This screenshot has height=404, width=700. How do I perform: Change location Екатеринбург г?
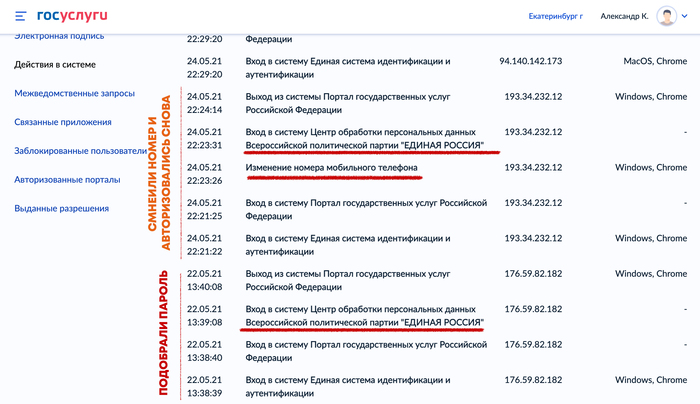[x=555, y=16]
